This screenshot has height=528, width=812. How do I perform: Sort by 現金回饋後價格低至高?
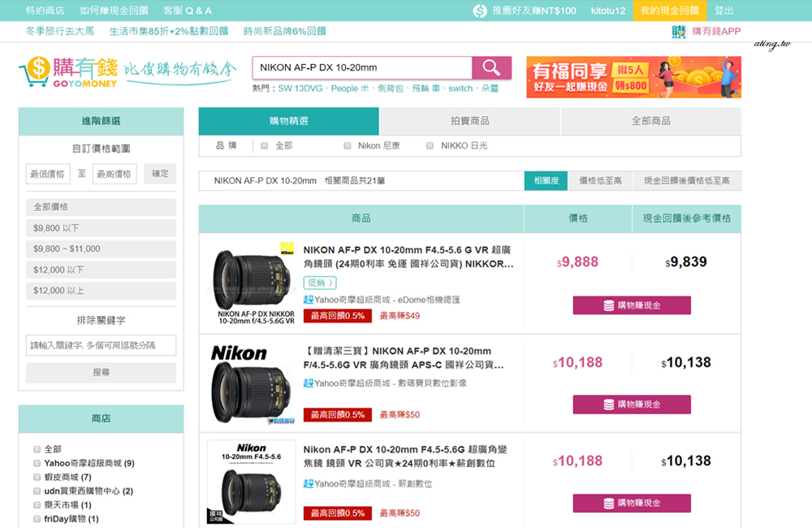(x=686, y=180)
